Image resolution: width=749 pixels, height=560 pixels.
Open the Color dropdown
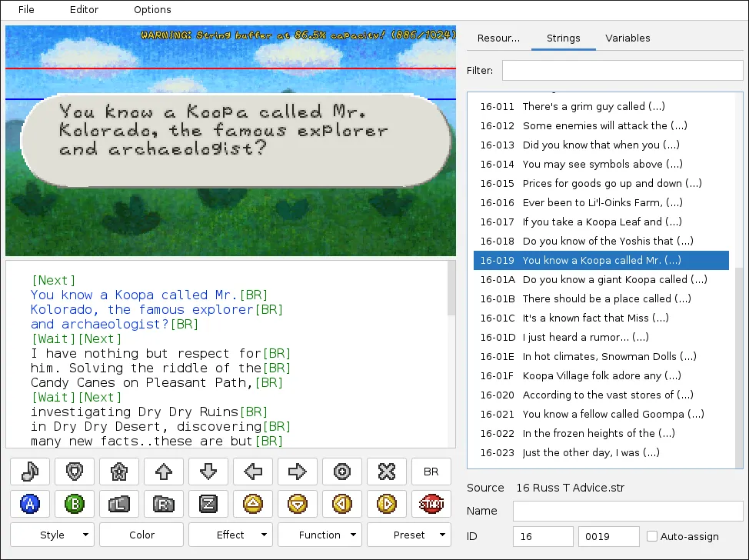pos(141,535)
